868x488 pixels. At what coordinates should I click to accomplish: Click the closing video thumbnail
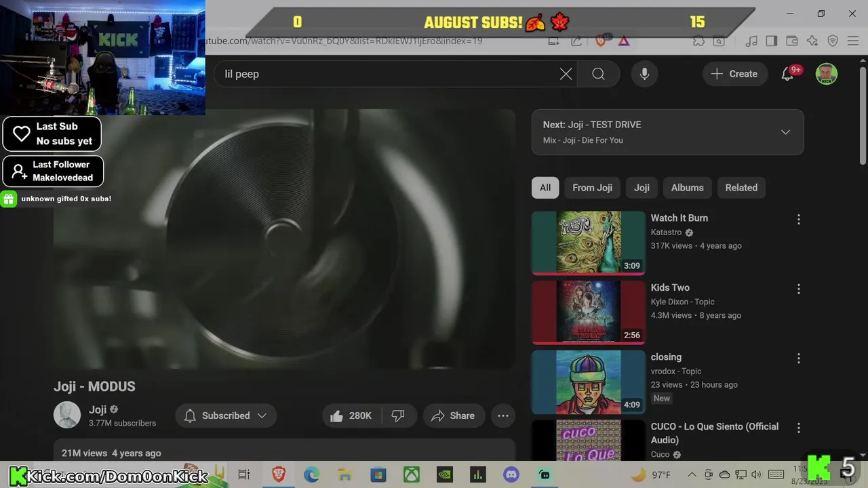point(589,382)
